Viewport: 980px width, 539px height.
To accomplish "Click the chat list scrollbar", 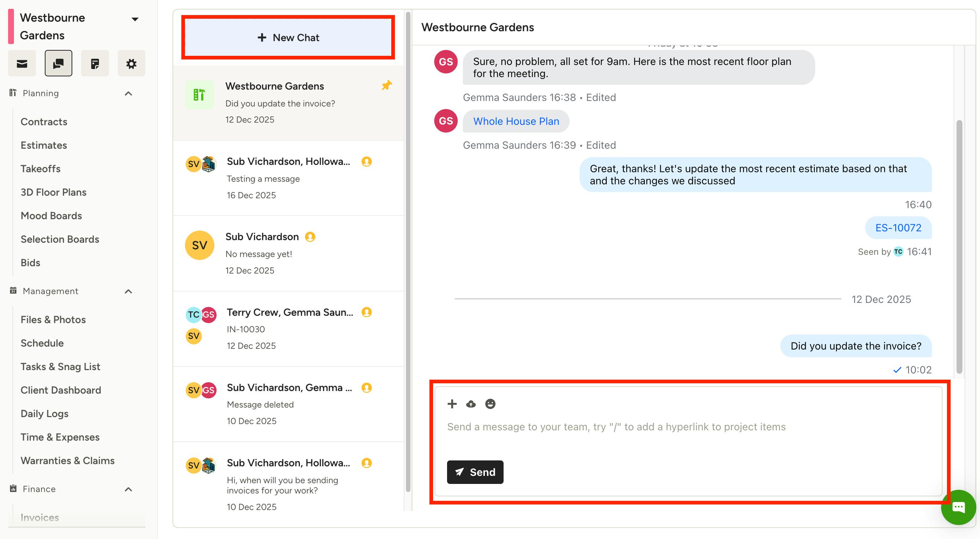I will (408, 251).
